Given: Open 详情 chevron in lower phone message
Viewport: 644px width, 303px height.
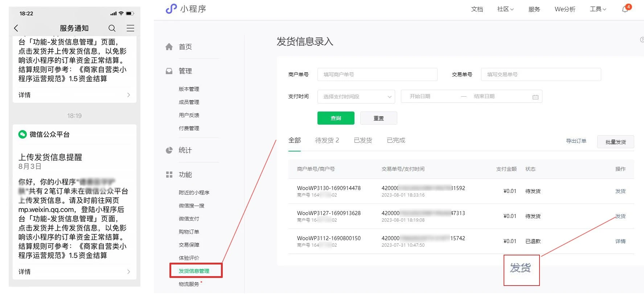Looking at the screenshot, I should 128,272.
